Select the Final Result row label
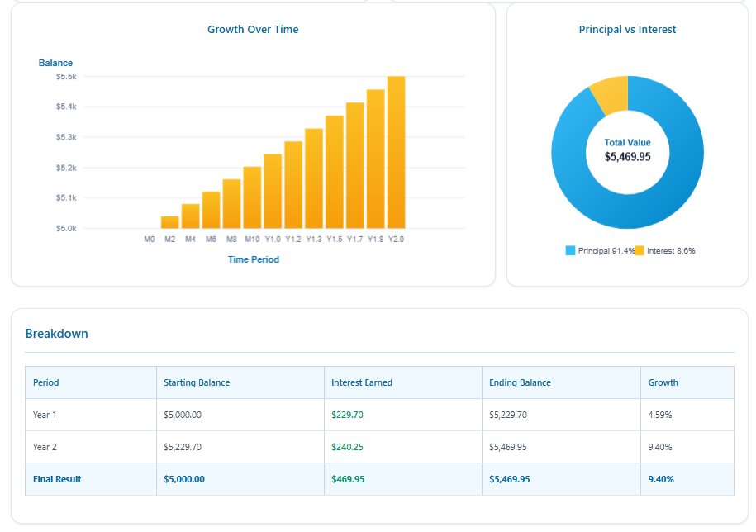 click(x=57, y=479)
